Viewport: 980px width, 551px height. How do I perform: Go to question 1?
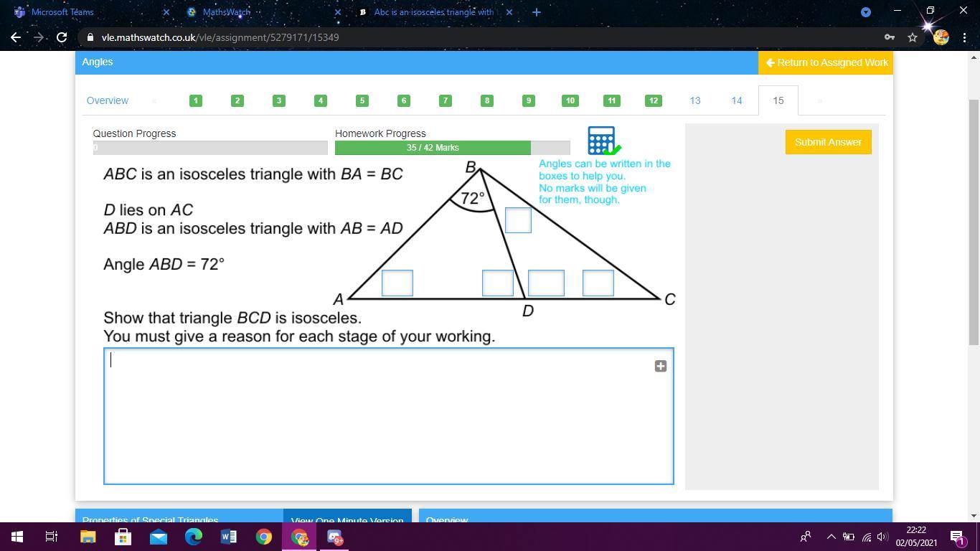(x=196, y=100)
